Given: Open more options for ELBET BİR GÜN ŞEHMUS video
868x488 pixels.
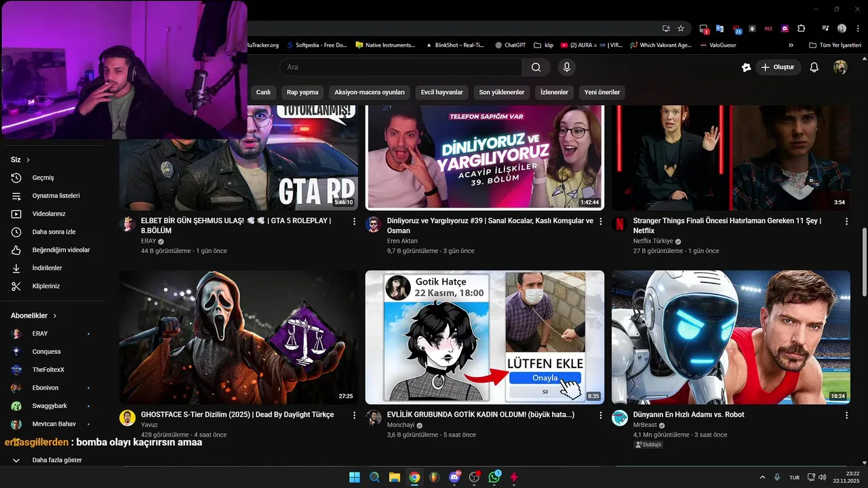Looking at the screenshot, I should coord(354,222).
